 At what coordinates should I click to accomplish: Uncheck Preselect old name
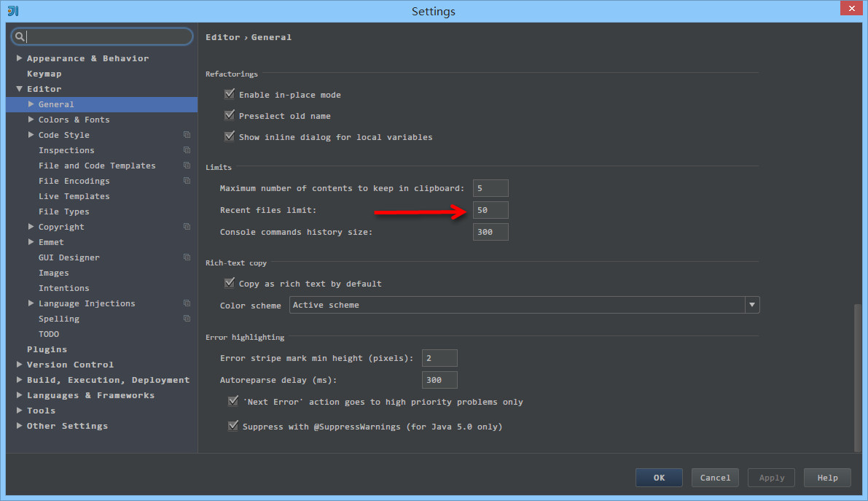[230, 116]
